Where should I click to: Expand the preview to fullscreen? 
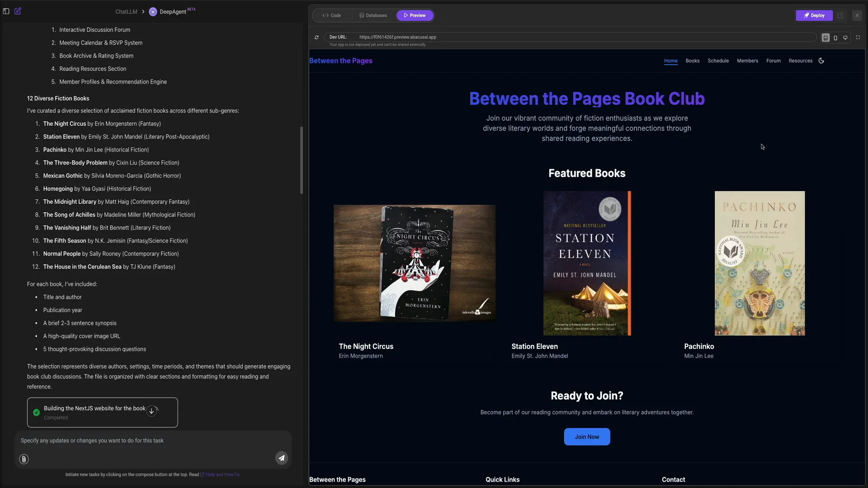858,38
